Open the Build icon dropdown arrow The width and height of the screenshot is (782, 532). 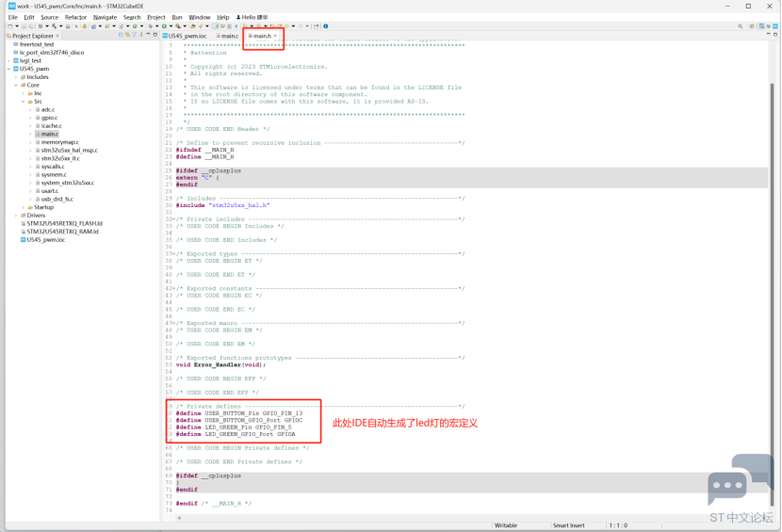(x=61, y=26)
